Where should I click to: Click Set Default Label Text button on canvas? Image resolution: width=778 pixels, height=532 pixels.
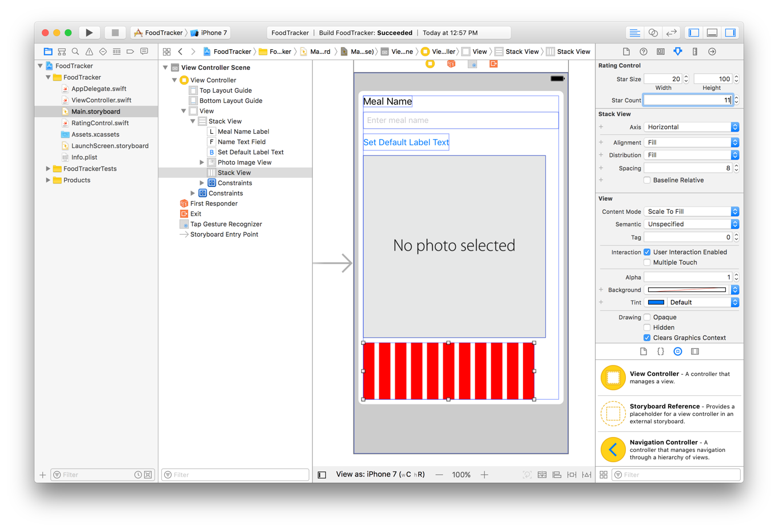(406, 142)
